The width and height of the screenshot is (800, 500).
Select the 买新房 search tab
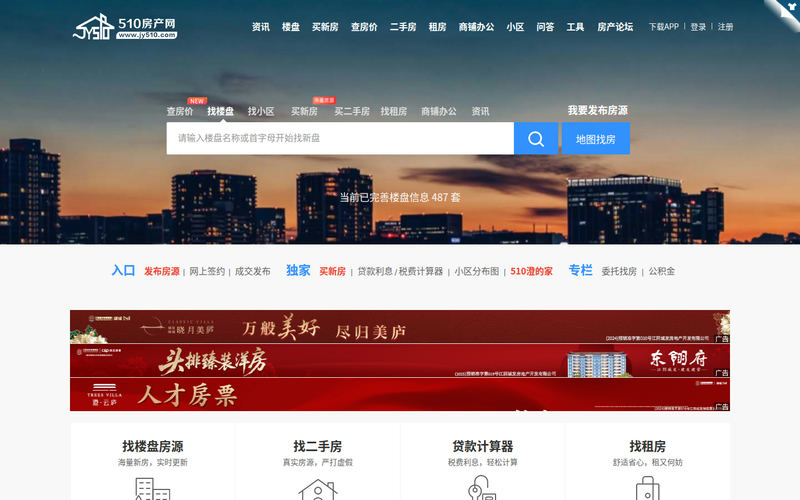tap(304, 111)
